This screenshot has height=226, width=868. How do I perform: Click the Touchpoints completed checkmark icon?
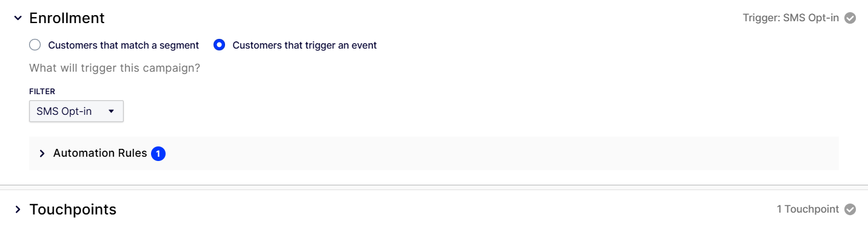(x=850, y=210)
